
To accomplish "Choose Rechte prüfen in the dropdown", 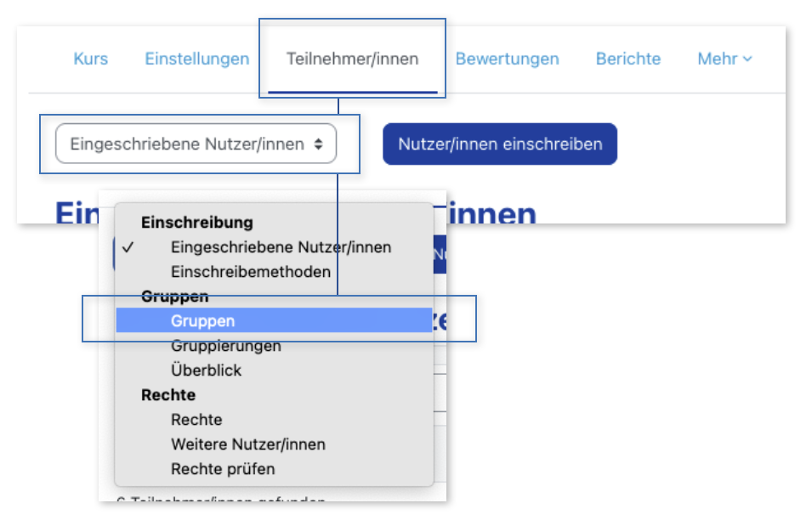I will 223,469.
